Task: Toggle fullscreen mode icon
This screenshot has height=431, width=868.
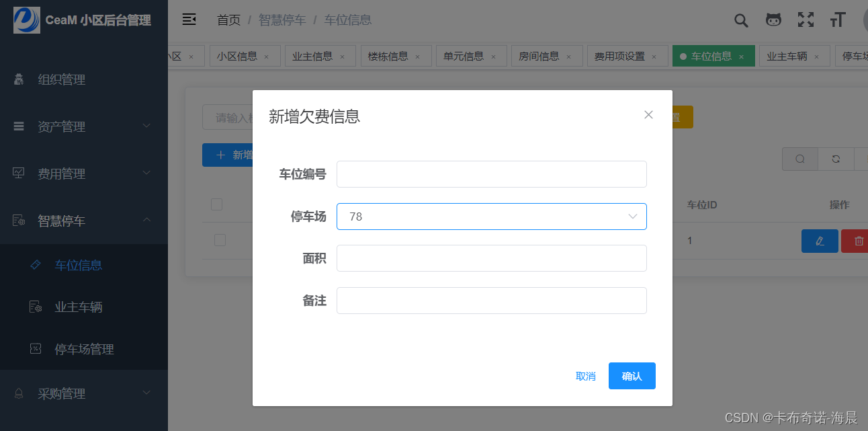Action: (x=806, y=20)
